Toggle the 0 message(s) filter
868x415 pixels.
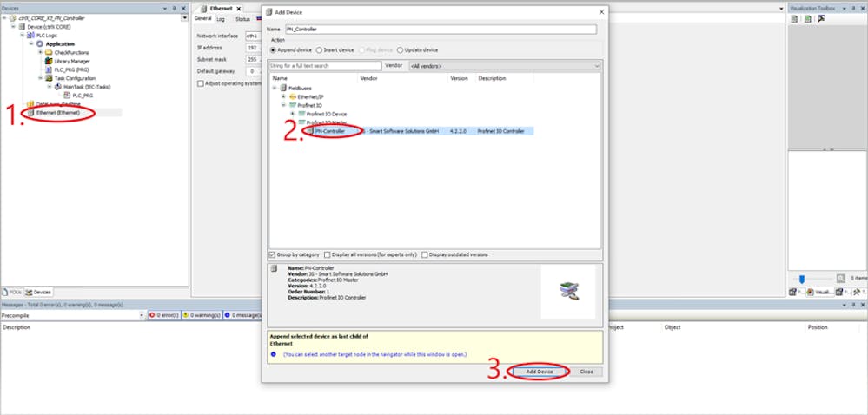tap(242, 315)
